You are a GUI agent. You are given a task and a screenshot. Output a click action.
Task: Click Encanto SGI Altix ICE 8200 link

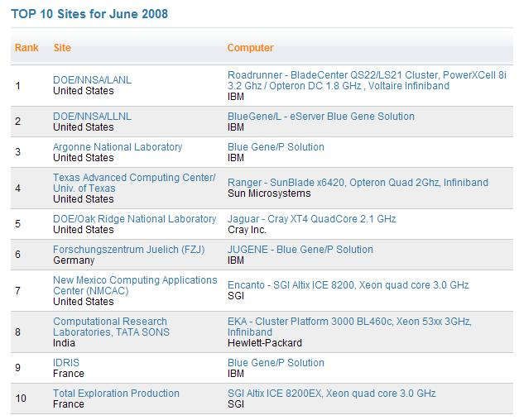348,285
